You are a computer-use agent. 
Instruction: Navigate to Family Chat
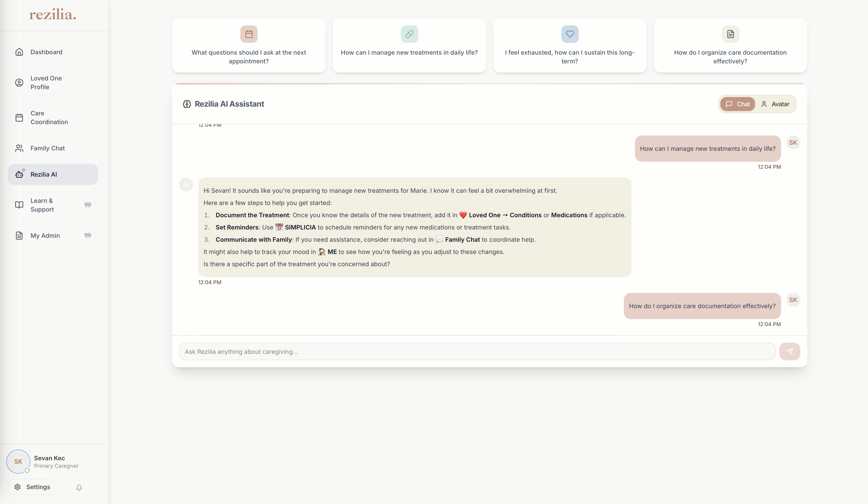click(48, 148)
